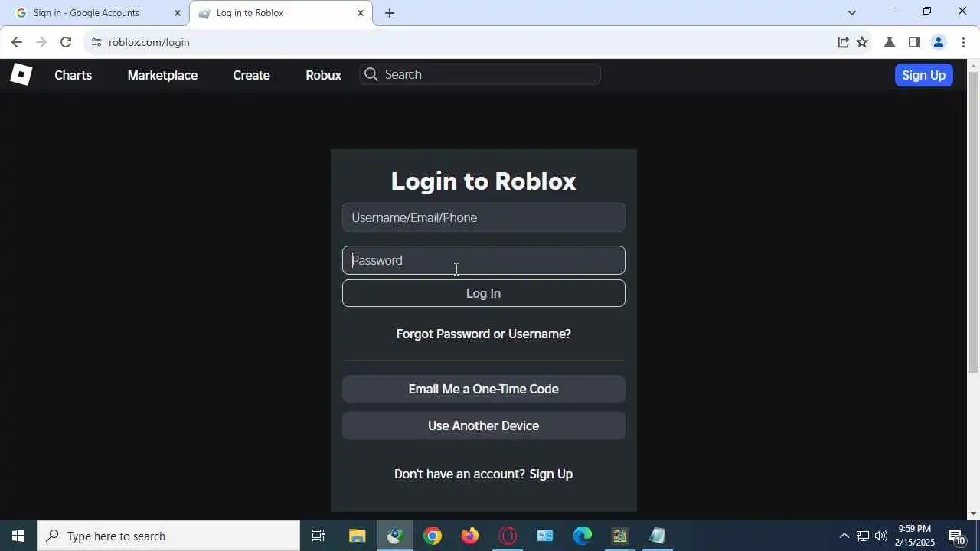This screenshot has height=551, width=980.
Task: Switch to Sign in - Google Accounts tab
Action: click(94, 13)
